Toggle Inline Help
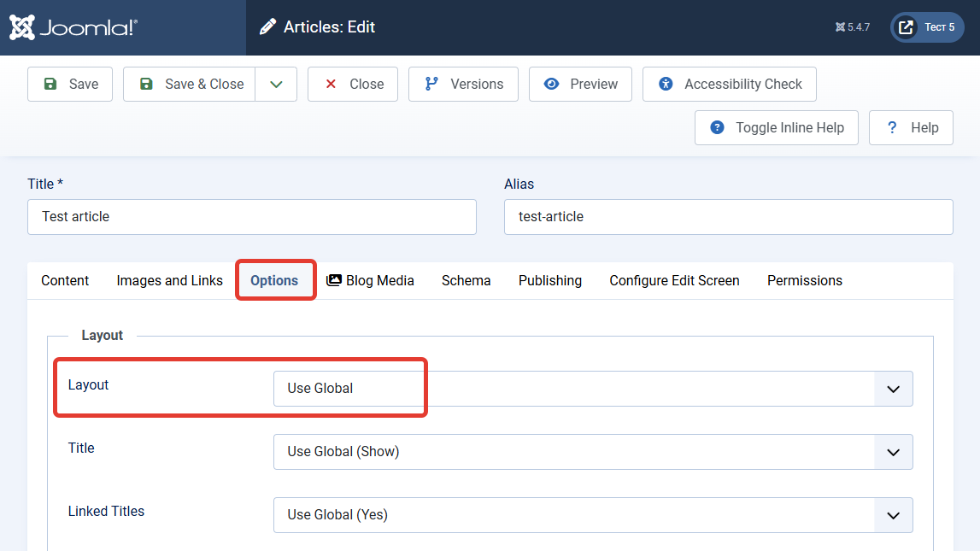The height and width of the screenshot is (551, 980). (x=777, y=127)
